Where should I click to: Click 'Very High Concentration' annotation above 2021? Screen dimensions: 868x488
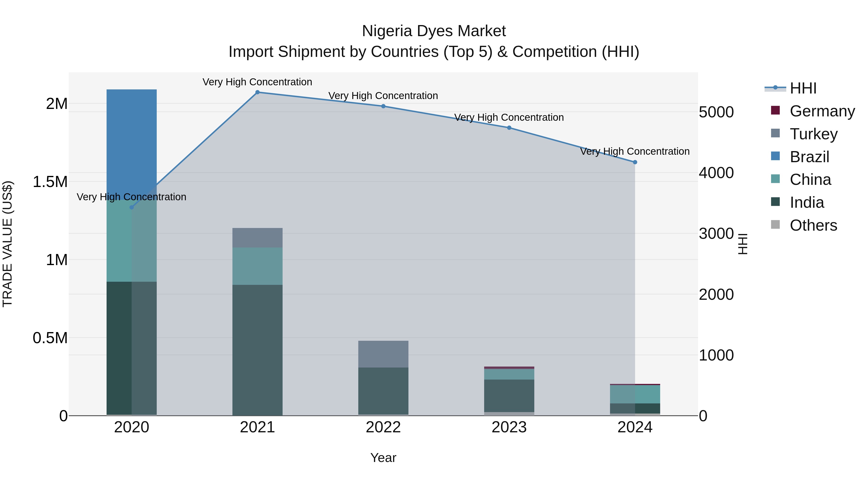coord(258,82)
